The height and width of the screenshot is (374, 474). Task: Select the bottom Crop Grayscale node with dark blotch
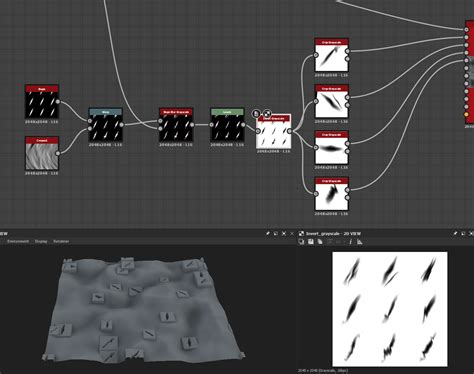pos(332,194)
